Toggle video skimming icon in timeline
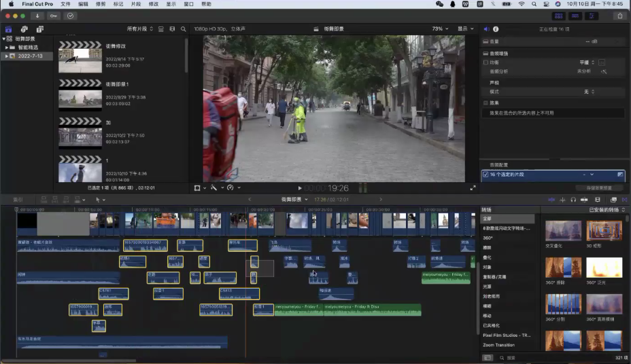This screenshot has width=631, height=364. tap(551, 200)
